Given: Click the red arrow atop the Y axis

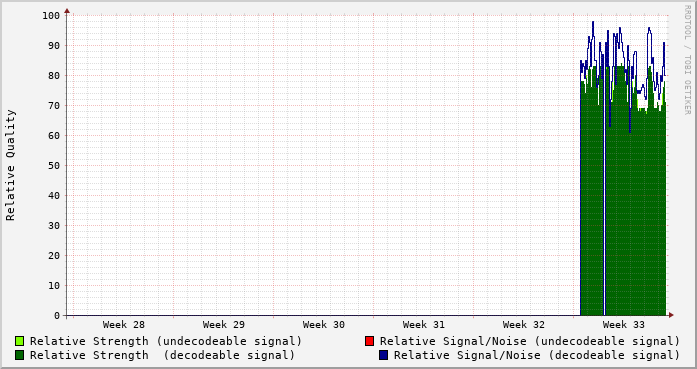Looking at the screenshot, I should (67, 11).
